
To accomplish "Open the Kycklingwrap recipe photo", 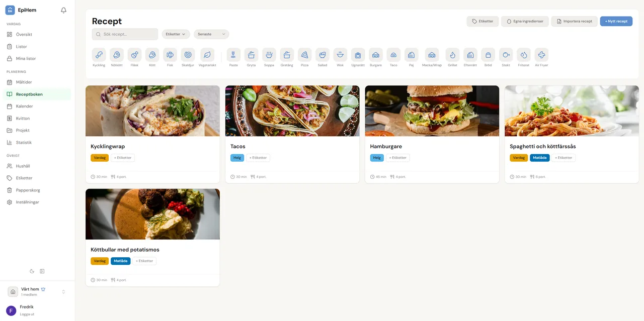I will pyautogui.click(x=152, y=111).
